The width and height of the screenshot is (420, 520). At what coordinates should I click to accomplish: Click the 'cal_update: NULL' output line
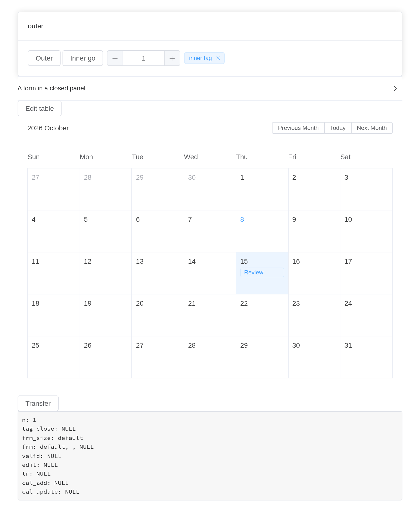tap(51, 492)
